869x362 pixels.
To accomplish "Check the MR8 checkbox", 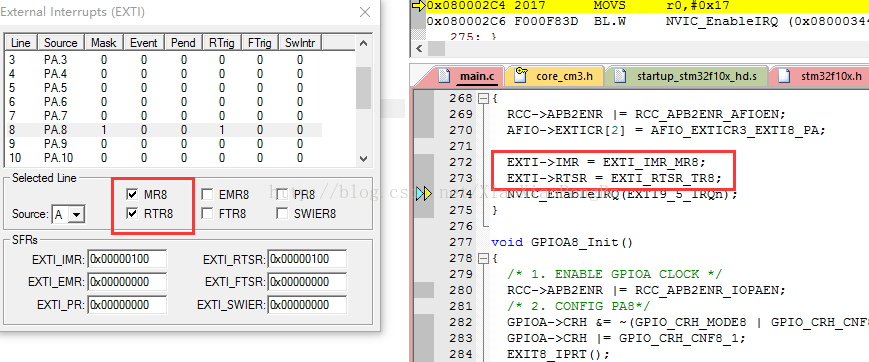I will [x=132, y=195].
